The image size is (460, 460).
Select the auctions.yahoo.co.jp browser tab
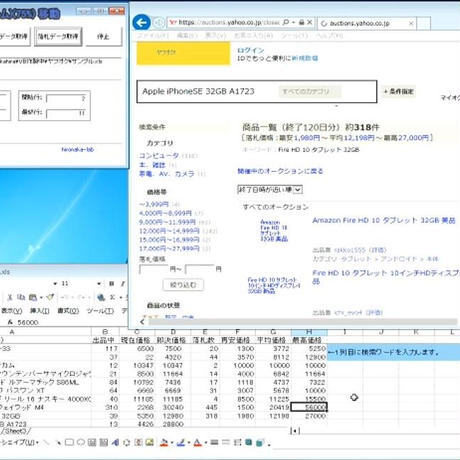coord(367,23)
